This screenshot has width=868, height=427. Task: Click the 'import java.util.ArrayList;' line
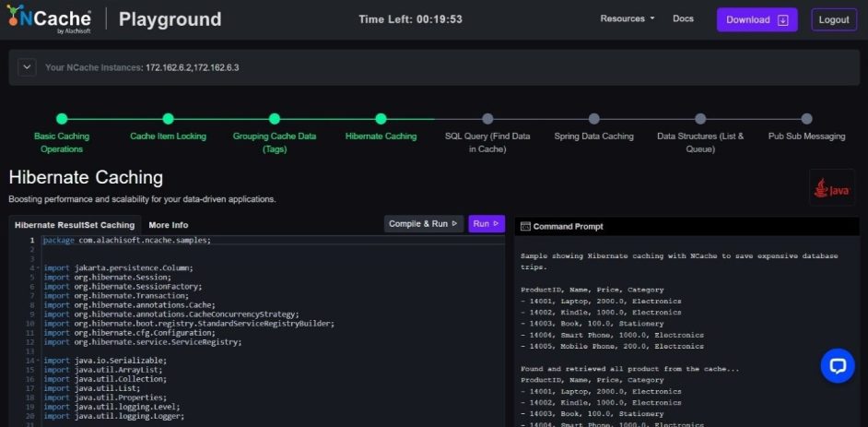[x=103, y=370]
